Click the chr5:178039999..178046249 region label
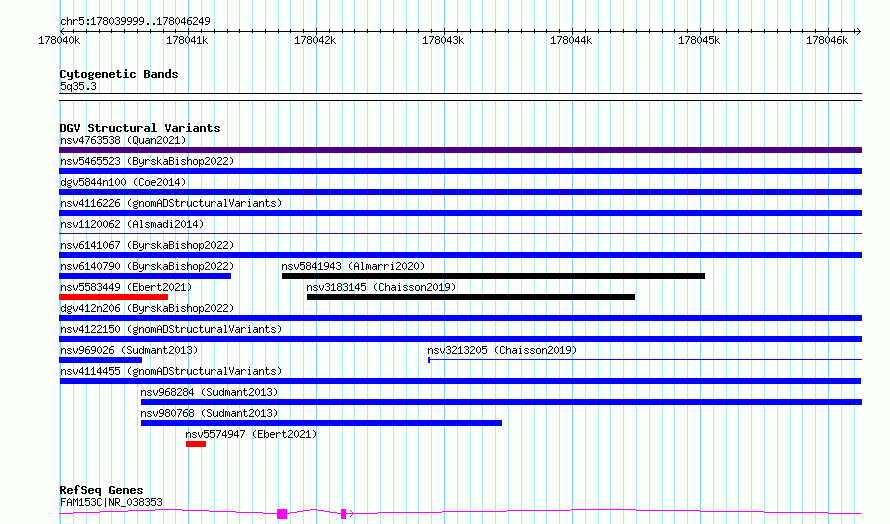The image size is (890, 524). tap(135, 22)
